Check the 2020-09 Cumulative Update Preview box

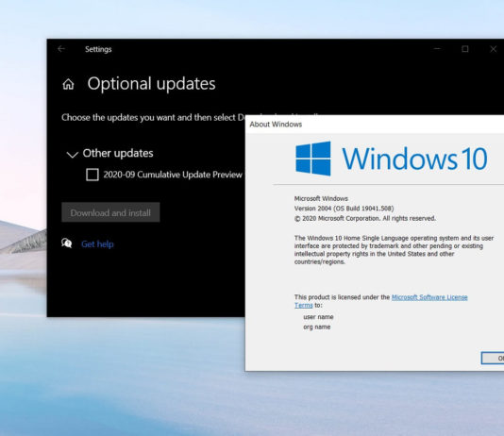pos(92,175)
